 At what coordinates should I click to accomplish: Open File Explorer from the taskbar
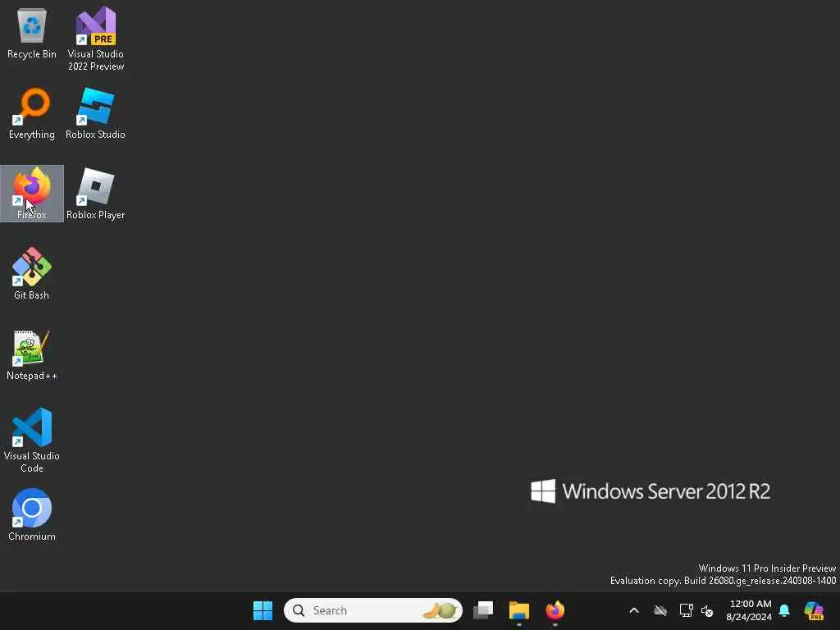(x=518, y=610)
